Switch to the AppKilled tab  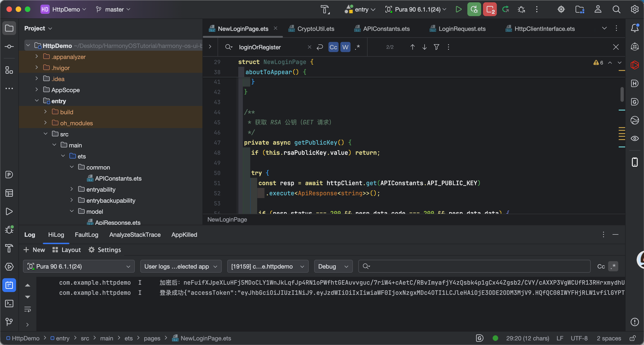[184, 235]
